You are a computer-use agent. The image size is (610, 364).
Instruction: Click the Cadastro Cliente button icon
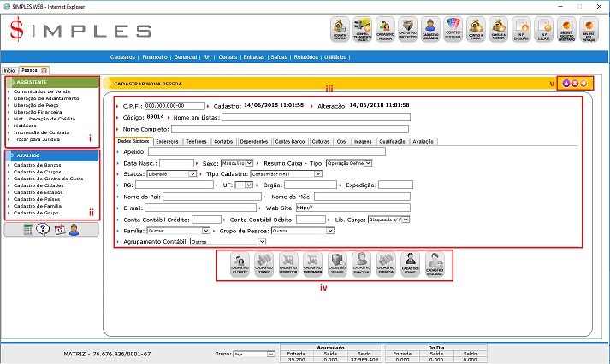tap(241, 262)
